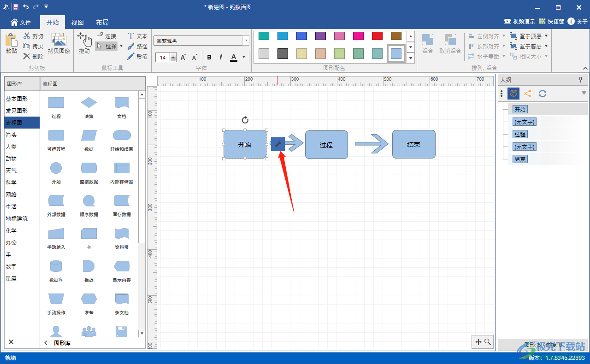Activate the Select (选择) pointer tool
This screenshot has height=364, width=590.
click(106, 46)
